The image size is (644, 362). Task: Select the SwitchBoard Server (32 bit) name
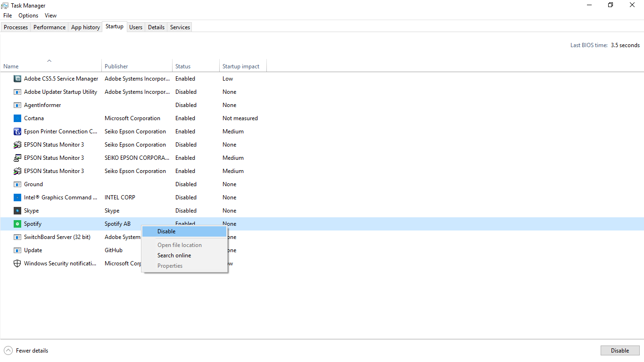click(57, 237)
